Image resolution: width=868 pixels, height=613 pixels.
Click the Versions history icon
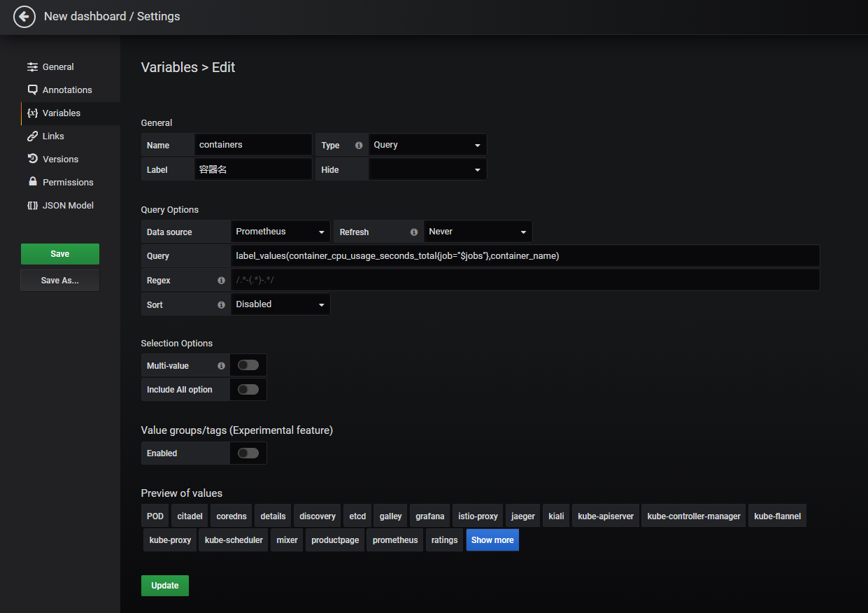[x=32, y=159]
